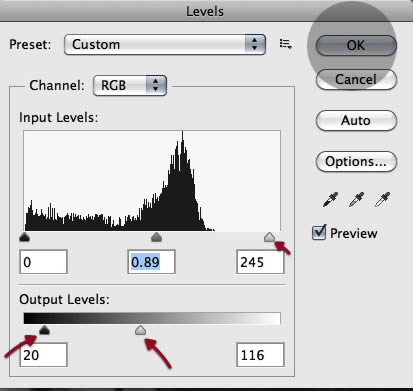Click the Input Levels label
The image size is (413, 391).
pyautogui.click(x=59, y=118)
